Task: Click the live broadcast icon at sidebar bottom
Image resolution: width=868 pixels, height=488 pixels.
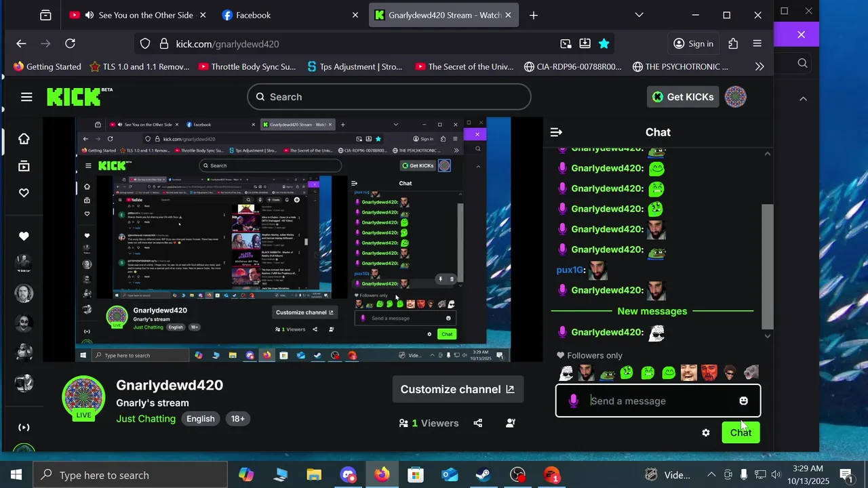Action: pyautogui.click(x=24, y=427)
